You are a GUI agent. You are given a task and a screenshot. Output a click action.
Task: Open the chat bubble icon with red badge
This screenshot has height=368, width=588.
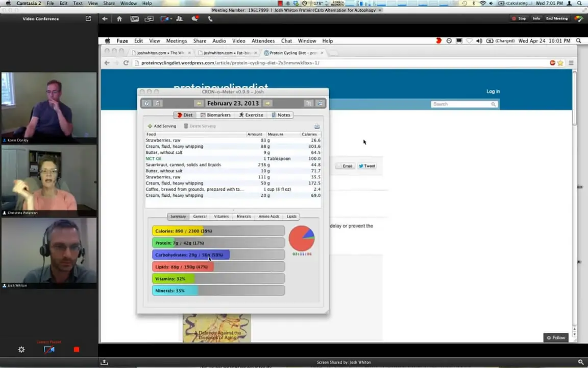point(194,19)
